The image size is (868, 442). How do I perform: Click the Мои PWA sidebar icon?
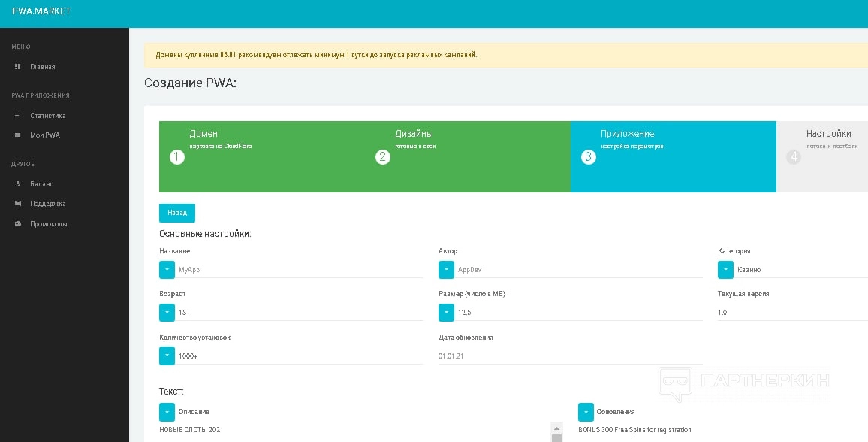pyautogui.click(x=18, y=135)
